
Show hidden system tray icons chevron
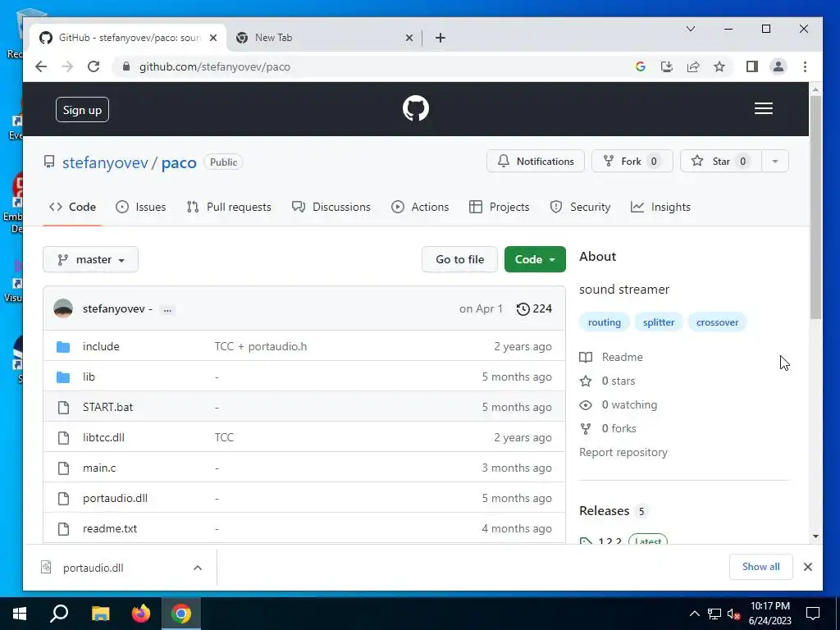tap(694, 614)
